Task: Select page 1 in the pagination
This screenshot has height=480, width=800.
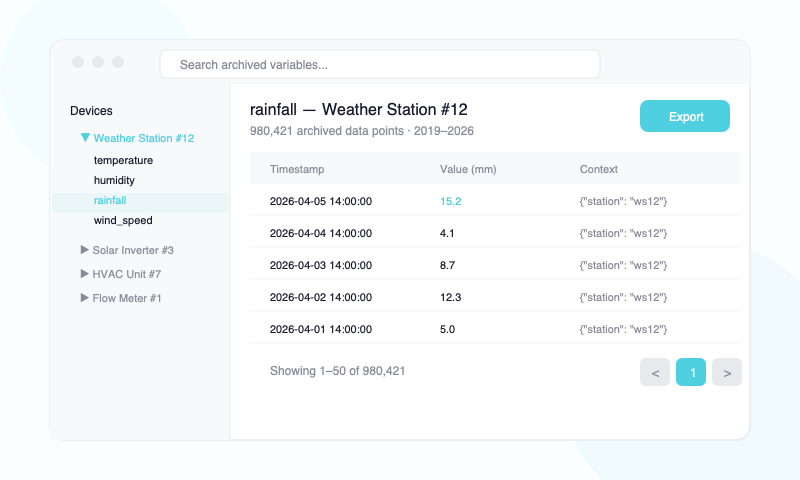Action: [691, 372]
